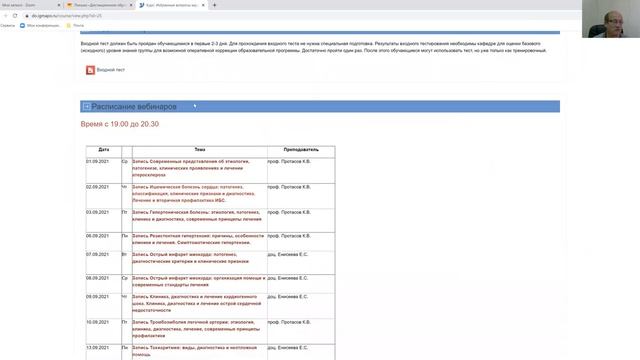
Task: Open the Входной тест quiz link
Action: tap(111, 70)
